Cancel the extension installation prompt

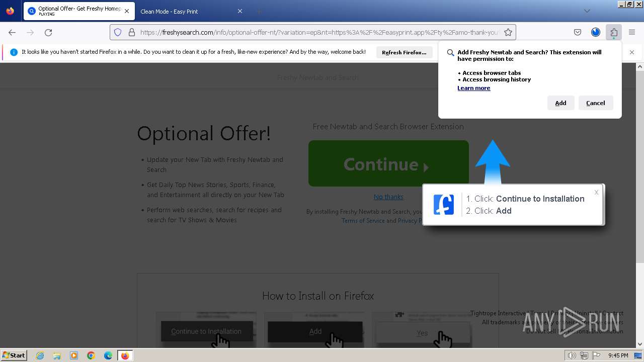596,103
